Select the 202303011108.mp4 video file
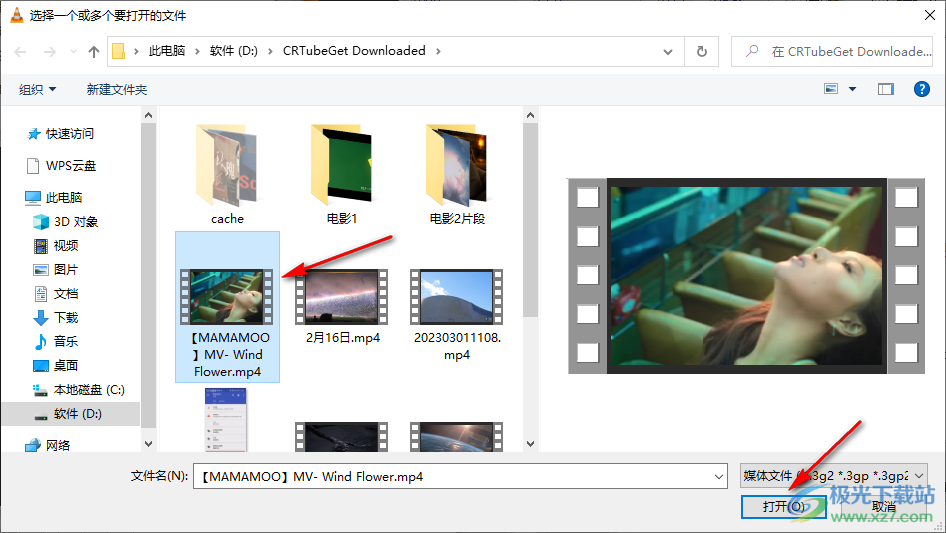946x533 pixels. pos(457,315)
